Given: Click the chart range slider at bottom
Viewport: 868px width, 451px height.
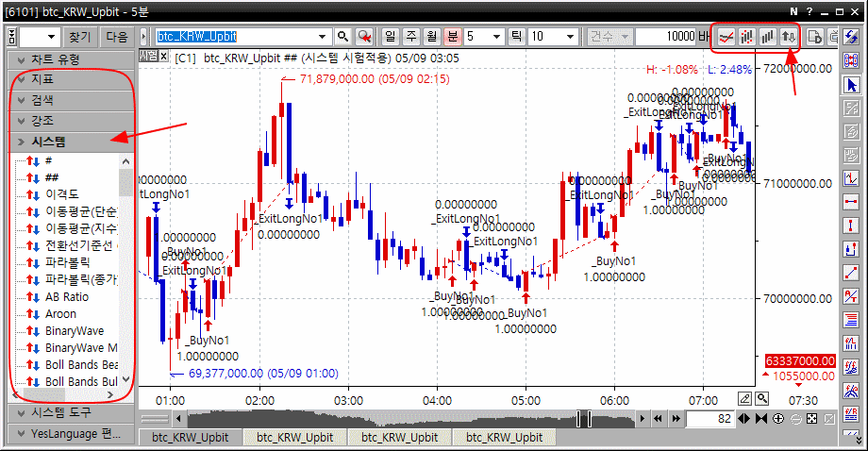Looking at the screenshot, I should pyautogui.click(x=585, y=418).
